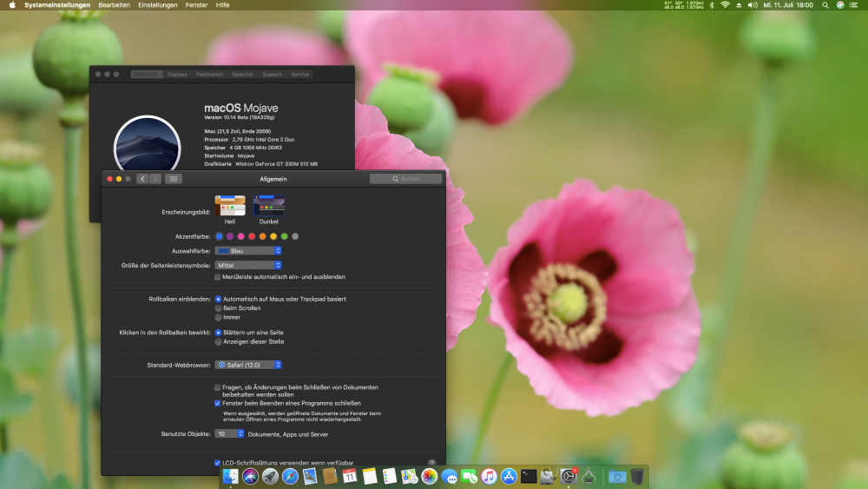Open the Reminders app in Dock
The width and height of the screenshot is (868, 489).
coord(390,476)
